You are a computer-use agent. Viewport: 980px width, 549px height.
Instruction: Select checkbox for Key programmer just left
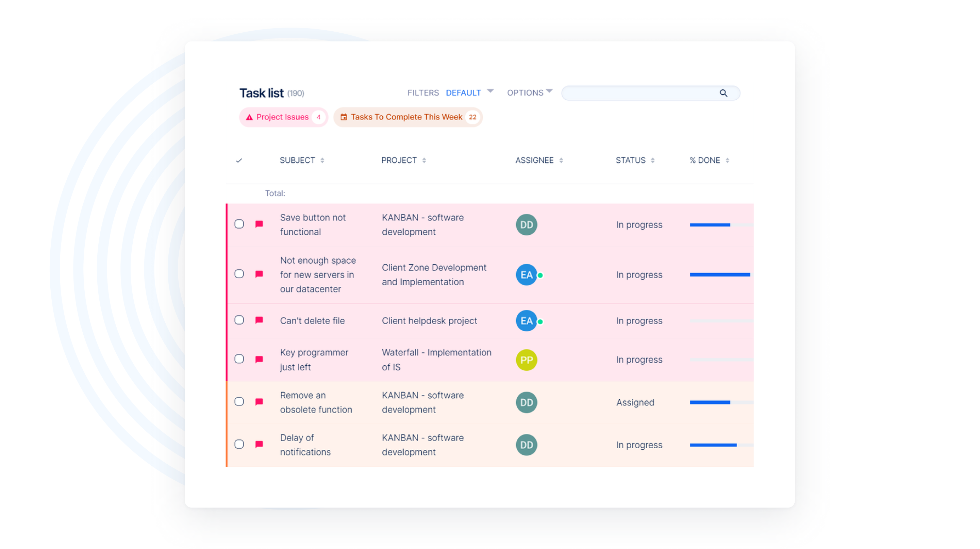(239, 359)
